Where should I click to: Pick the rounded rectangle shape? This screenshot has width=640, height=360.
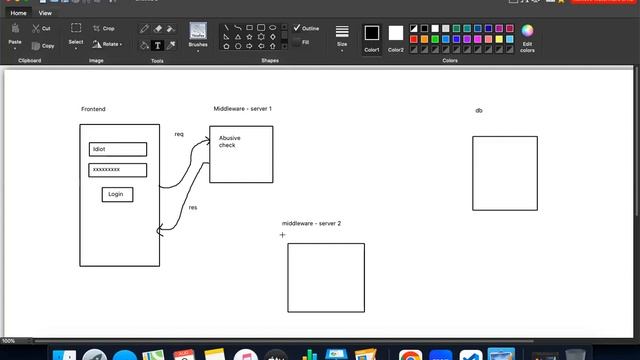pos(261,28)
